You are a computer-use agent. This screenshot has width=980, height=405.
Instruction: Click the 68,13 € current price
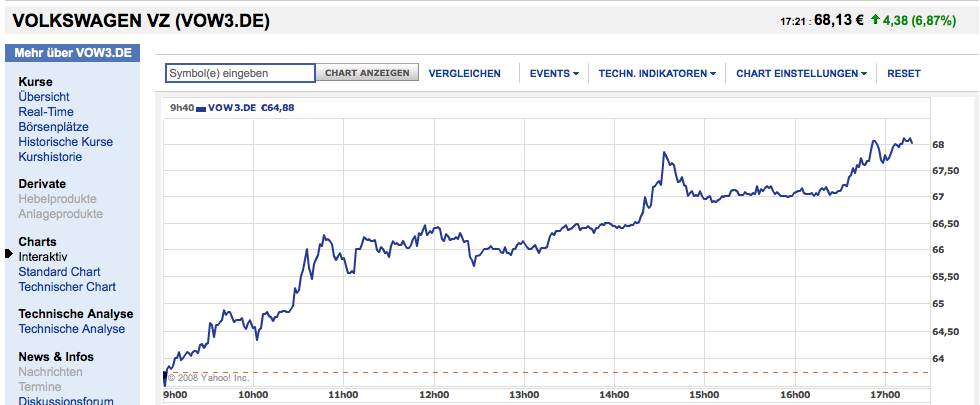point(839,20)
